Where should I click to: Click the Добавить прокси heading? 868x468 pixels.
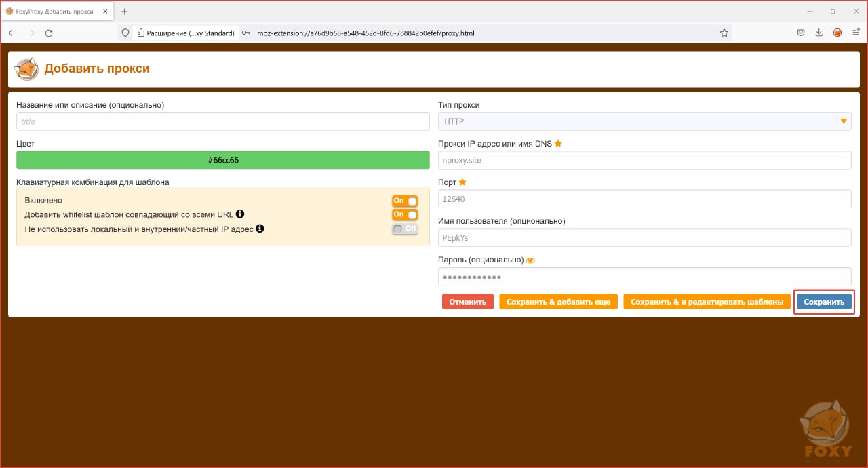point(97,69)
